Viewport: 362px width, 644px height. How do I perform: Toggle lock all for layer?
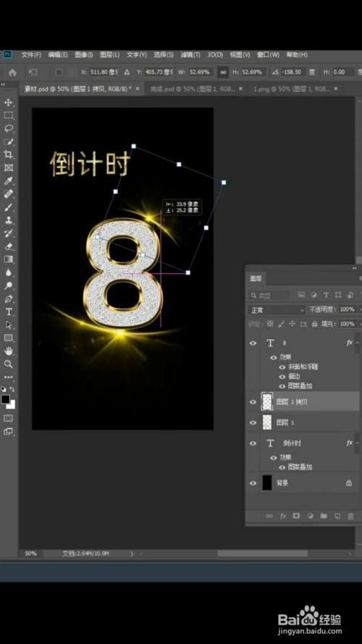point(314,324)
